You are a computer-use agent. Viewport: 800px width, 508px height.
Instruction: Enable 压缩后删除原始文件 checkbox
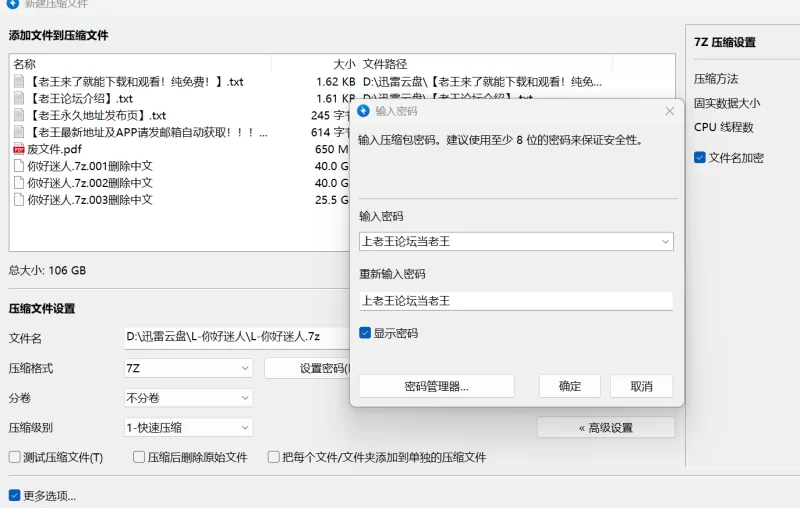coord(140,457)
